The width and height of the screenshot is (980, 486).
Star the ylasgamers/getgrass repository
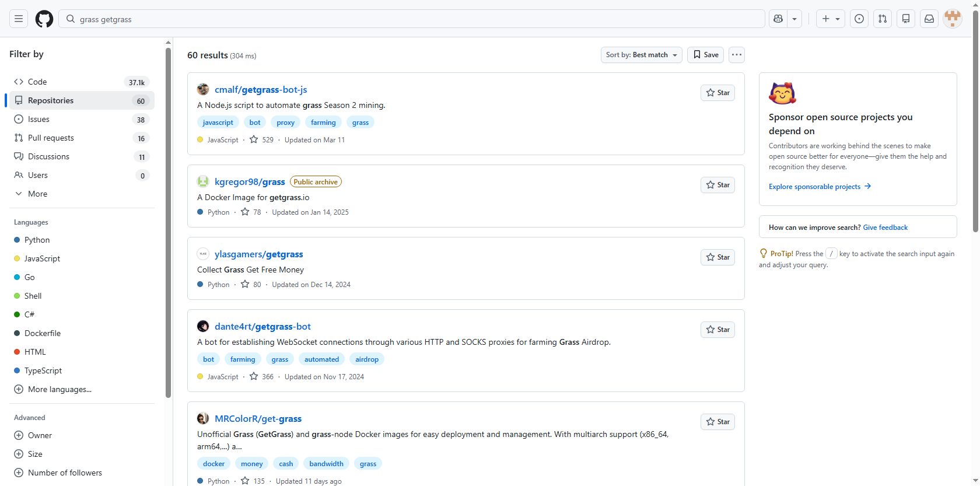coord(717,257)
